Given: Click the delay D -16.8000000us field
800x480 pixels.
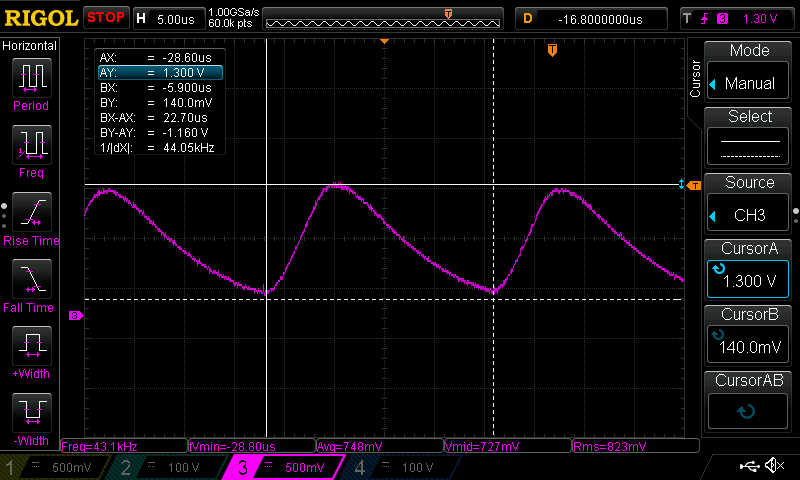Looking at the screenshot, I should pos(591,19).
